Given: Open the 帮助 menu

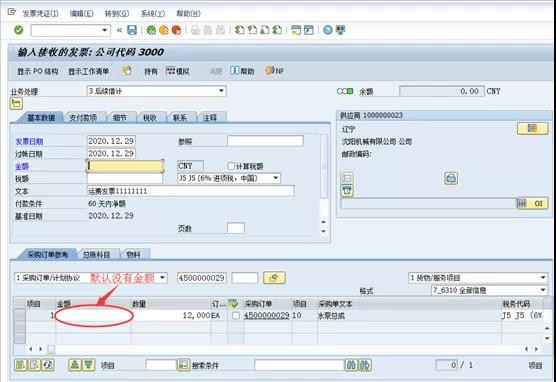Looking at the screenshot, I should (188, 13).
